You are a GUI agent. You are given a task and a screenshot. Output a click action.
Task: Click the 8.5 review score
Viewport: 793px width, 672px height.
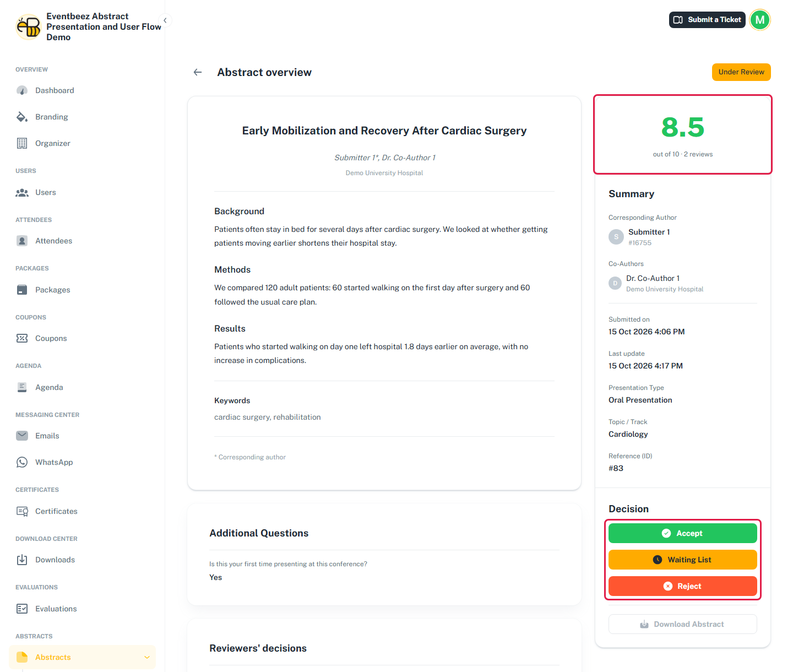683,127
